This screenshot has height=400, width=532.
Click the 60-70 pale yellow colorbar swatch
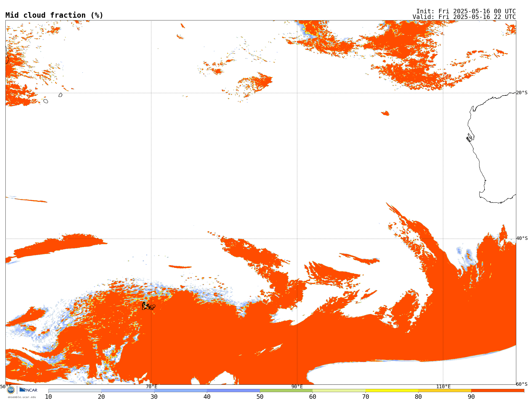coord(339,391)
